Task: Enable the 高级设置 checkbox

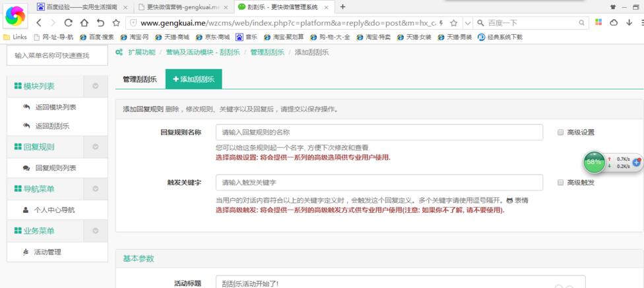Action: (x=560, y=132)
